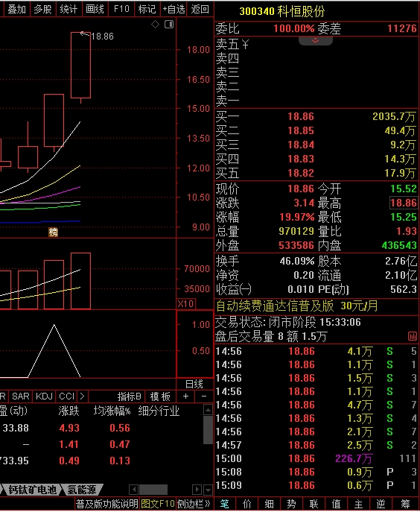The image size is (420, 512).
Task: Click the diamond icon above the chart
Action: 156,24
